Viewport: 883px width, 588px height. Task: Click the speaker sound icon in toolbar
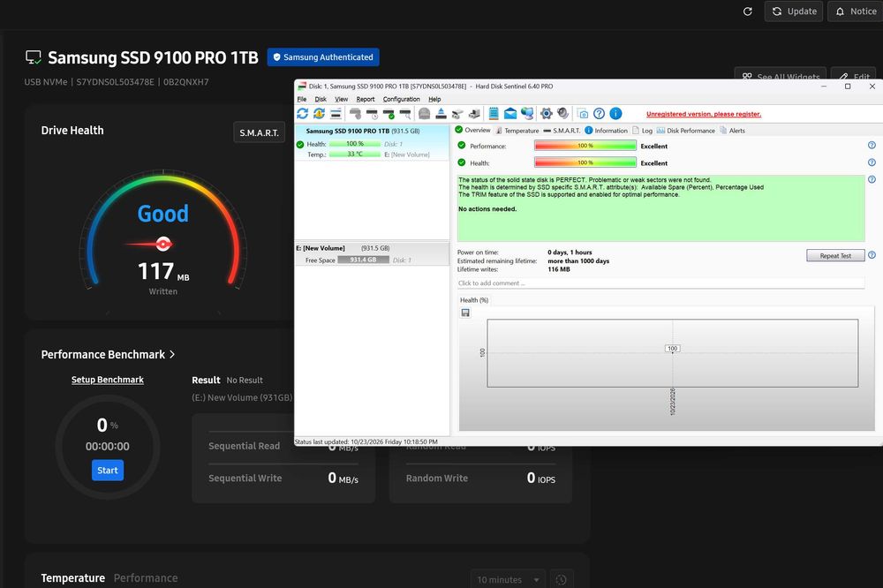coord(562,114)
